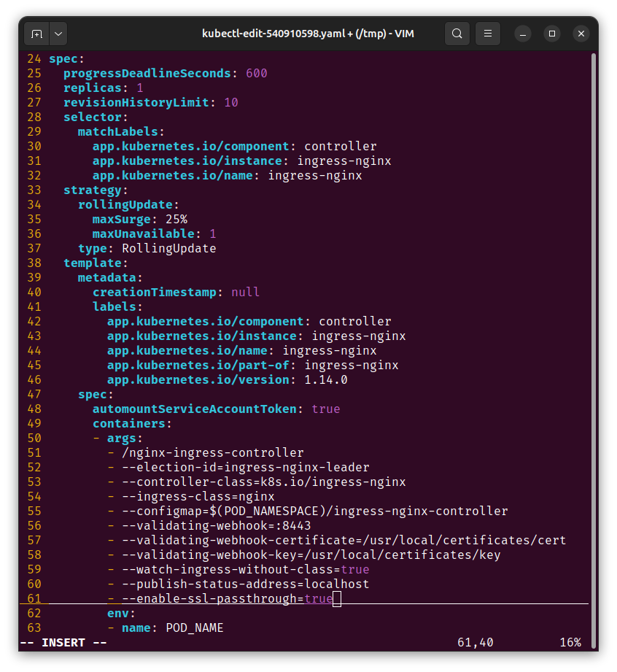Click the automountServiceAccountToken true value
617x672 pixels.
(325, 409)
